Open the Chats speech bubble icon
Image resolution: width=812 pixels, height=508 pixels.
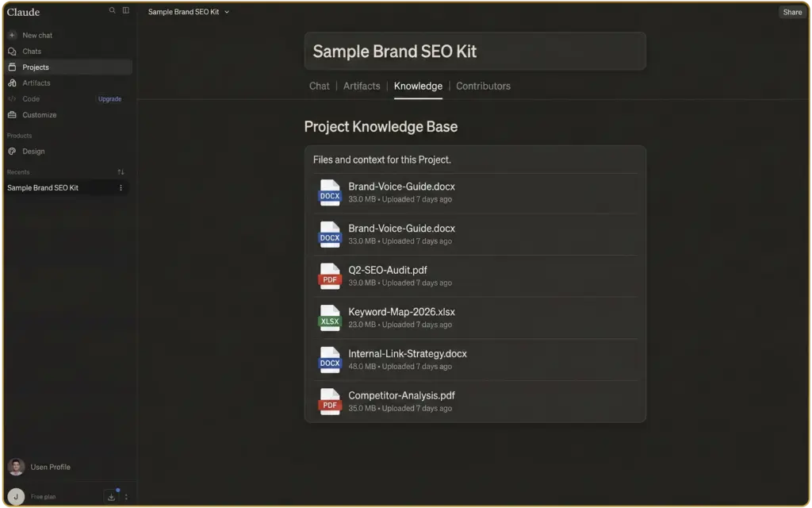click(12, 52)
